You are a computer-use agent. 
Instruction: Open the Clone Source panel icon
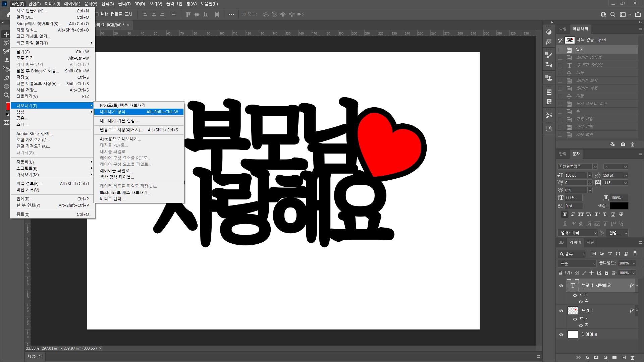pyautogui.click(x=549, y=78)
